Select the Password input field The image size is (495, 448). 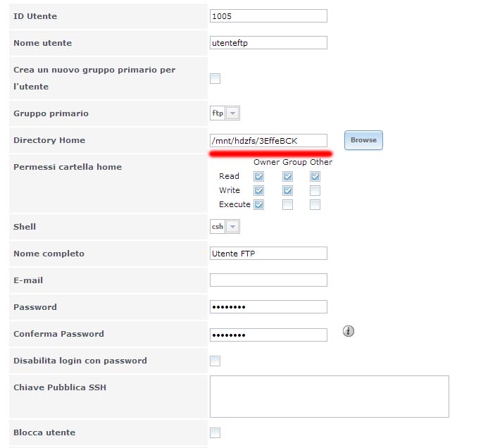click(x=268, y=307)
